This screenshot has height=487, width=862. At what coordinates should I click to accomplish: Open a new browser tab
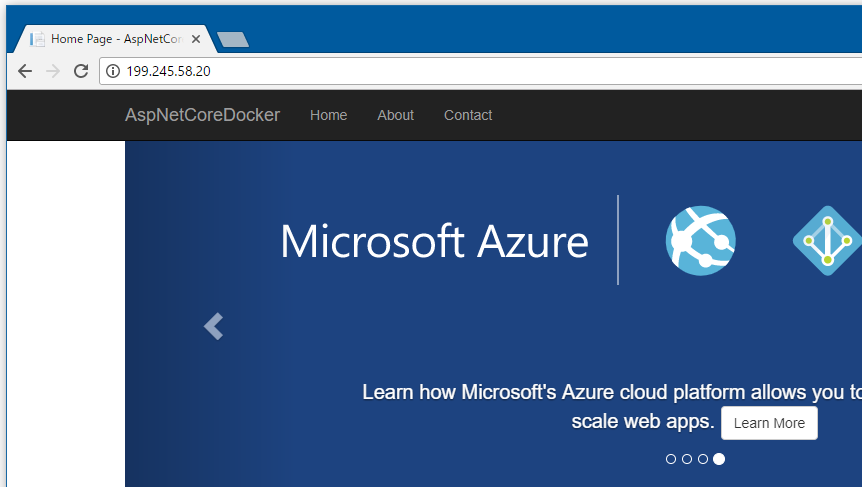pyautogui.click(x=233, y=40)
